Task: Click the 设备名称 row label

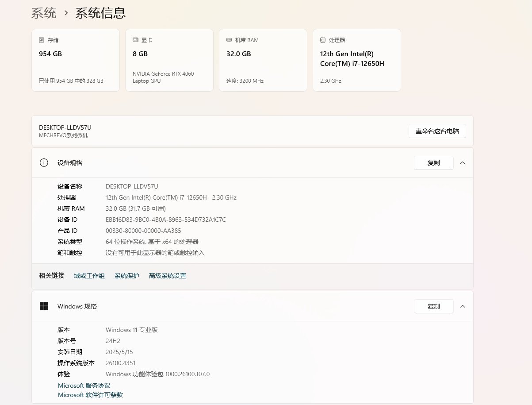Action: (x=70, y=186)
